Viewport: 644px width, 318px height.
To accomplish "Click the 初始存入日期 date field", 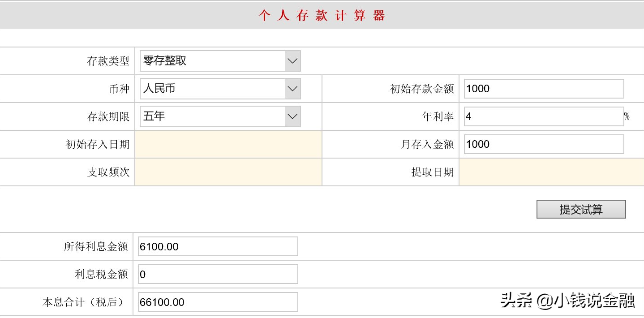I will 228,144.
